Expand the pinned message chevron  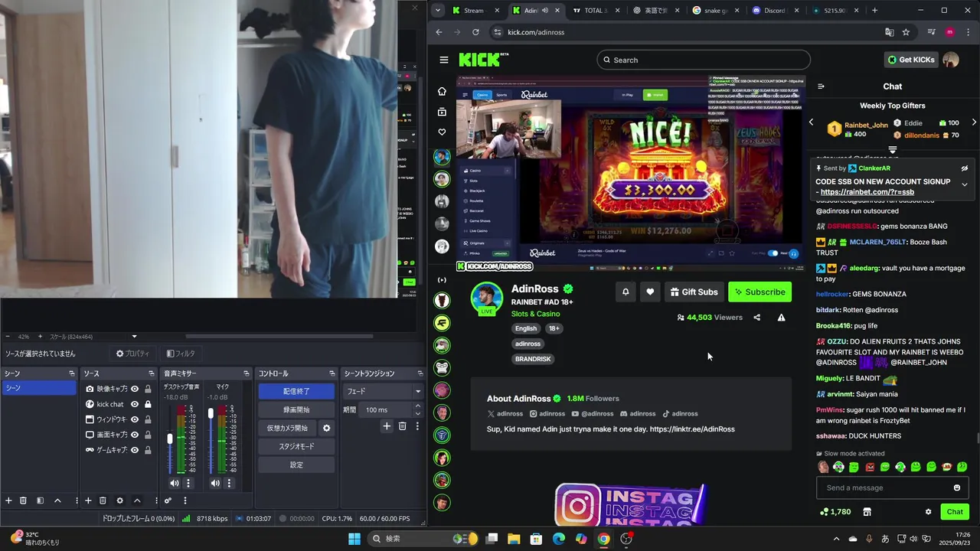tap(965, 184)
